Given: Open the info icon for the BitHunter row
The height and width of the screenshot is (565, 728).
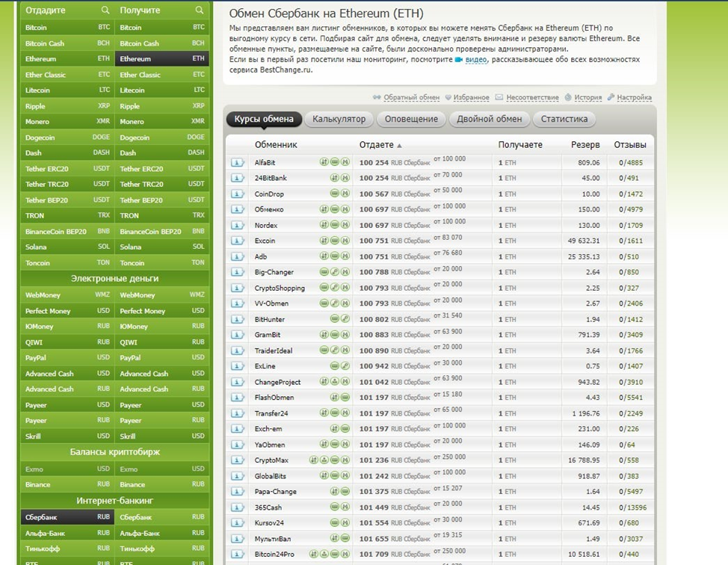Looking at the screenshot, I should (x=237, y=319).
